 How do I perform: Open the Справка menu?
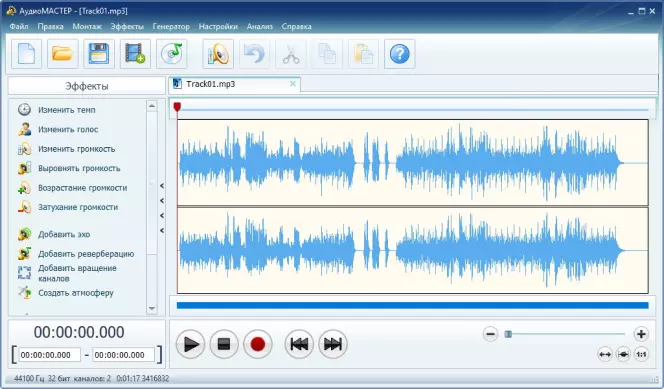296,26
